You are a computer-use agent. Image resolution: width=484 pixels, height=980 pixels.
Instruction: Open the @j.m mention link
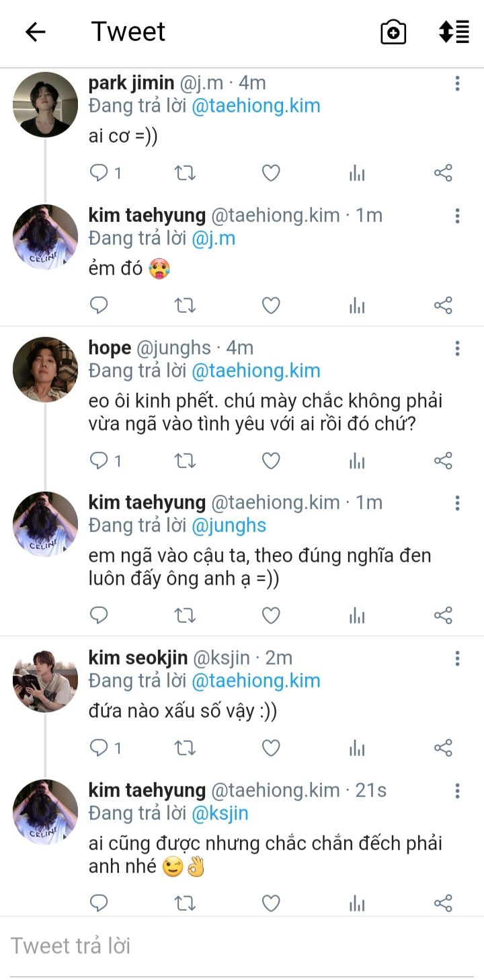pyautogui.click(x=214, y=238)
